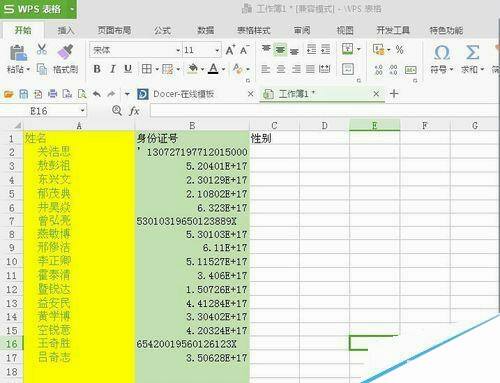Toggle Italic formatting

tap(113, 69)
